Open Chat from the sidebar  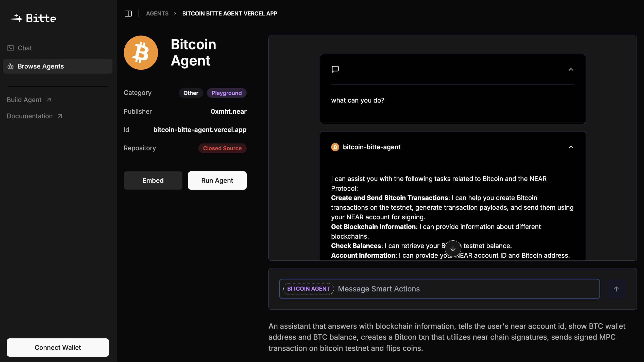click(x=25, y=48)
